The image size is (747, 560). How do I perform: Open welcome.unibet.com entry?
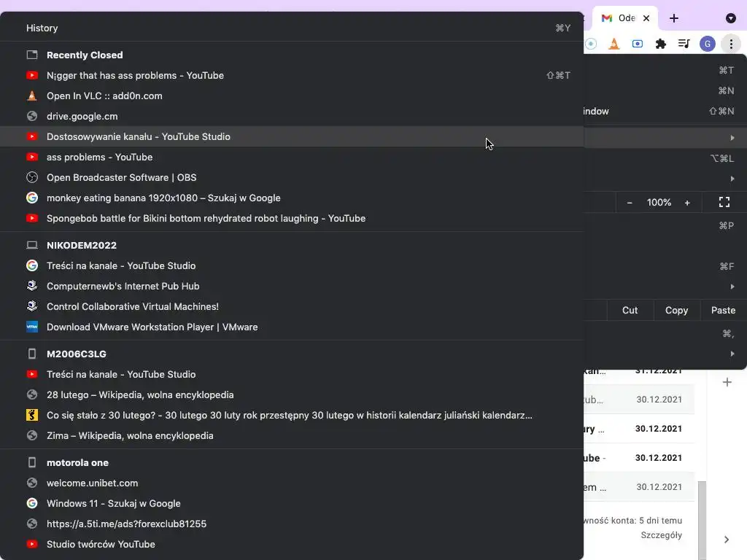(292, 483)
